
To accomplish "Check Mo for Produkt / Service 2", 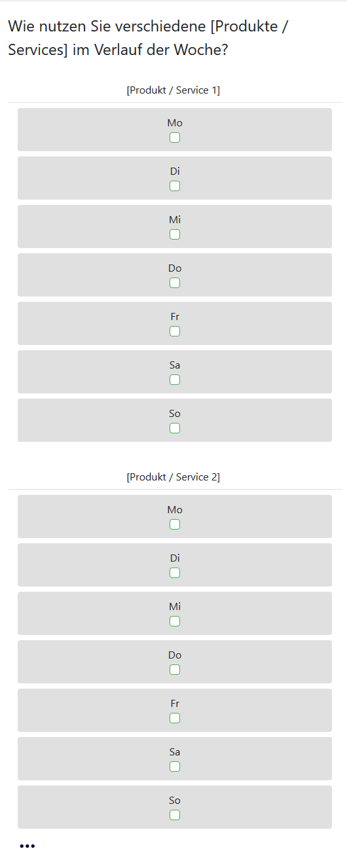I will 175,524.
